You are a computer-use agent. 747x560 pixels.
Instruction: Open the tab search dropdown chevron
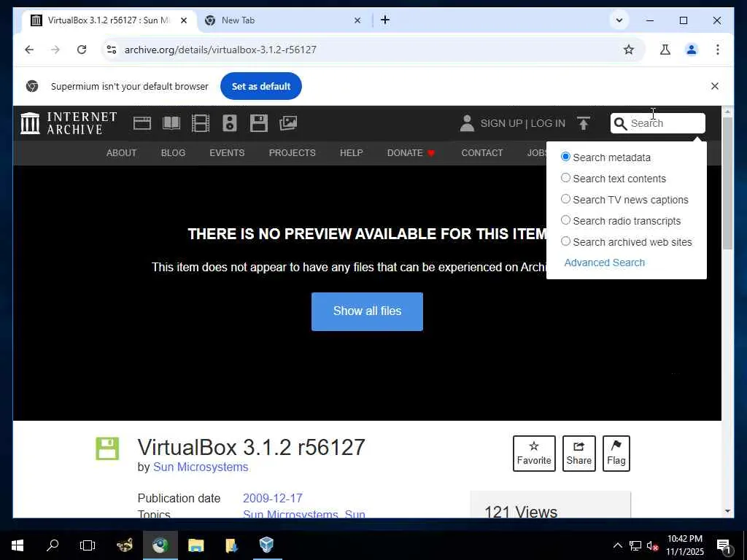[619, 20]
